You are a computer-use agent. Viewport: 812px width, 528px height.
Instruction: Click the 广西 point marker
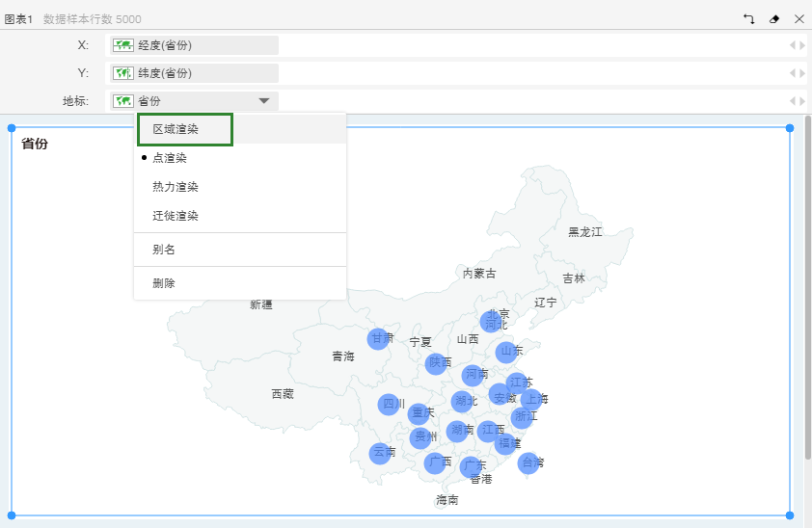(x=435, y=462)
